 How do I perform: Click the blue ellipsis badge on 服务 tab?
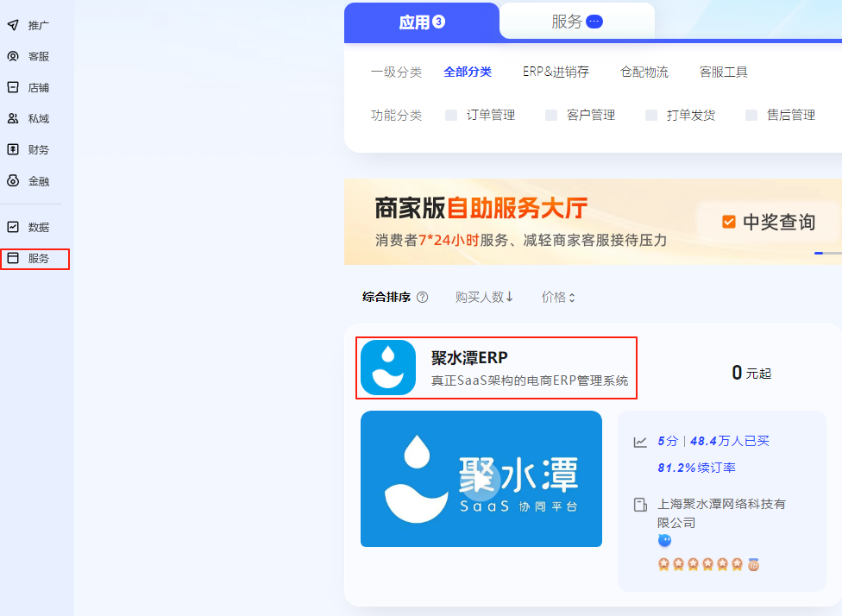click(594, 22)
